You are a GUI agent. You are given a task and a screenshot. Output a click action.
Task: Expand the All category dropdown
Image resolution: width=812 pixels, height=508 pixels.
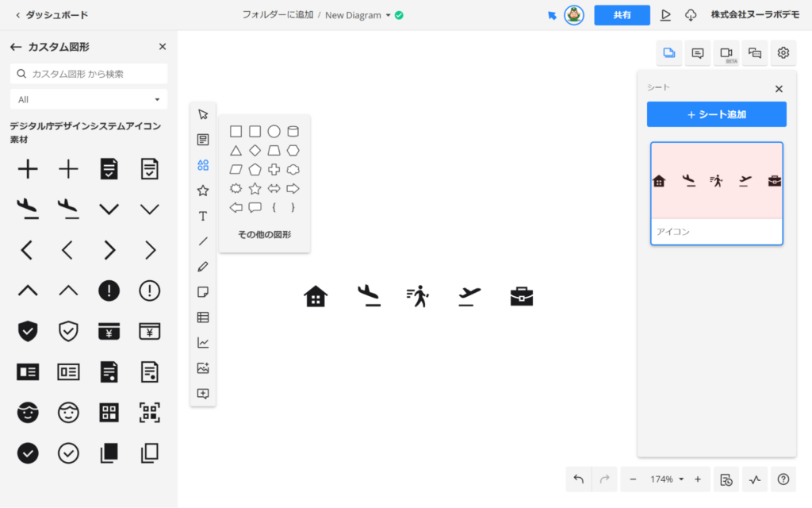pyautogui.click(x=89, y=99)
